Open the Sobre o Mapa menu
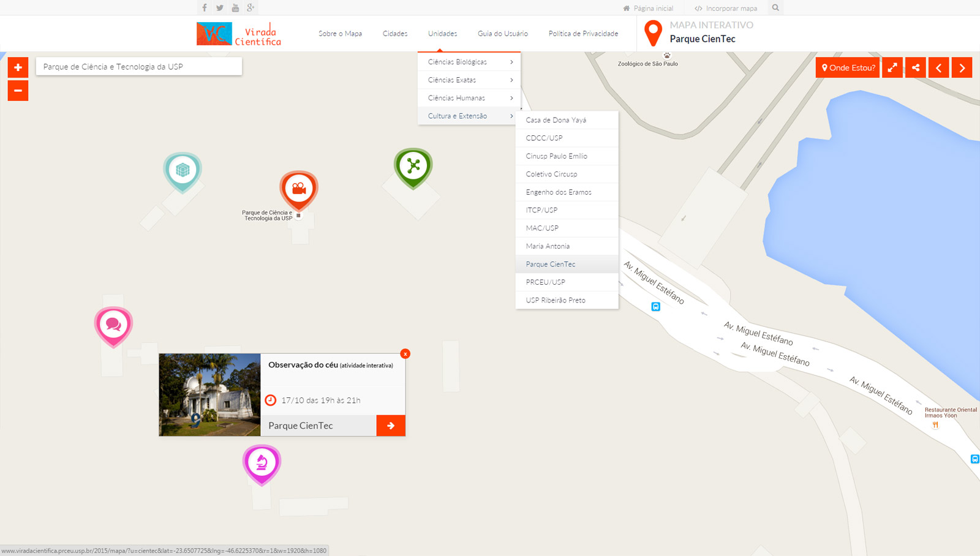This screenshot has height=556, width=980. pyautogui.click(x=340, y=34)
